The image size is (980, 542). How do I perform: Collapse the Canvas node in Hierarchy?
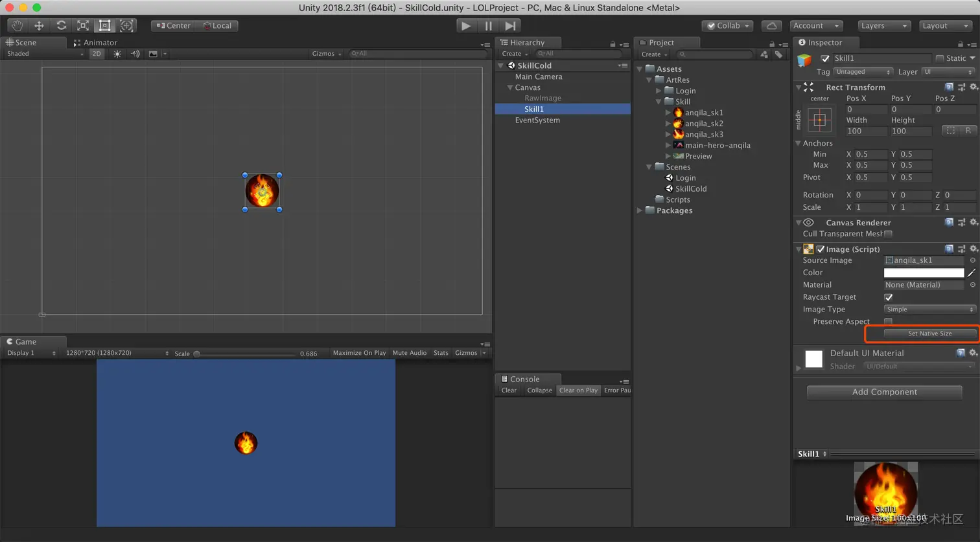510,87
